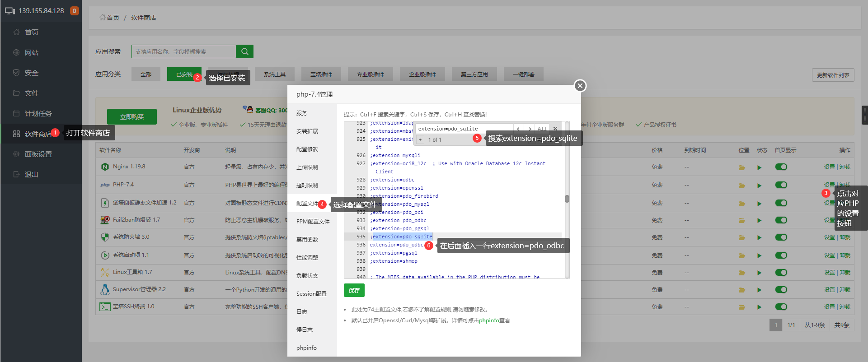This screenshot has width=868, height=362.
Task: Close the editor search box
Action: coord(555,129)
